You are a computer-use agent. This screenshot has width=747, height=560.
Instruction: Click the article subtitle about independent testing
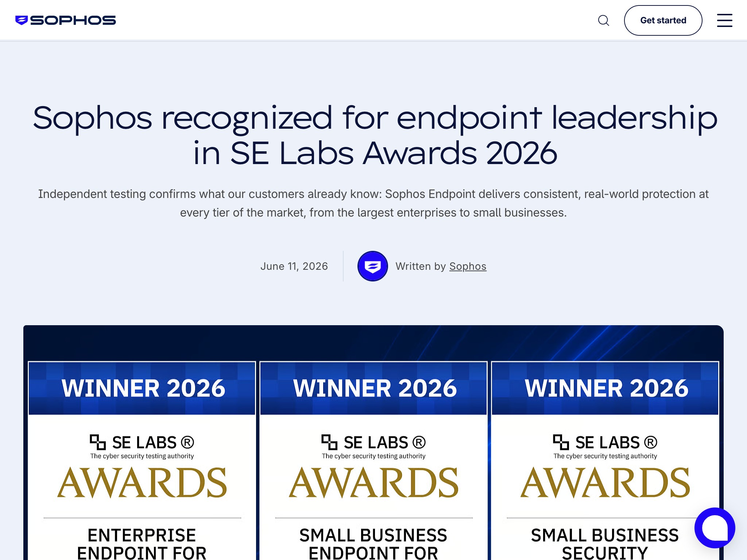pos(373,203)
